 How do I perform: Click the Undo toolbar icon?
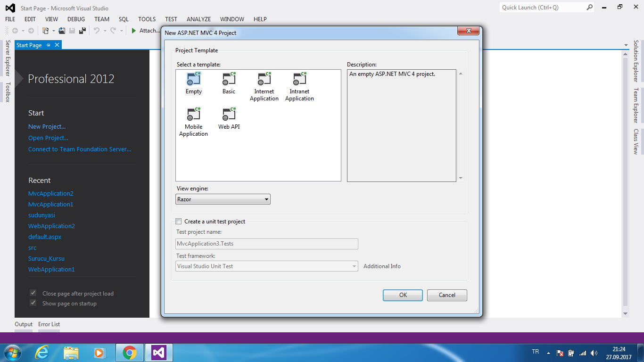[x=96, y=31]
